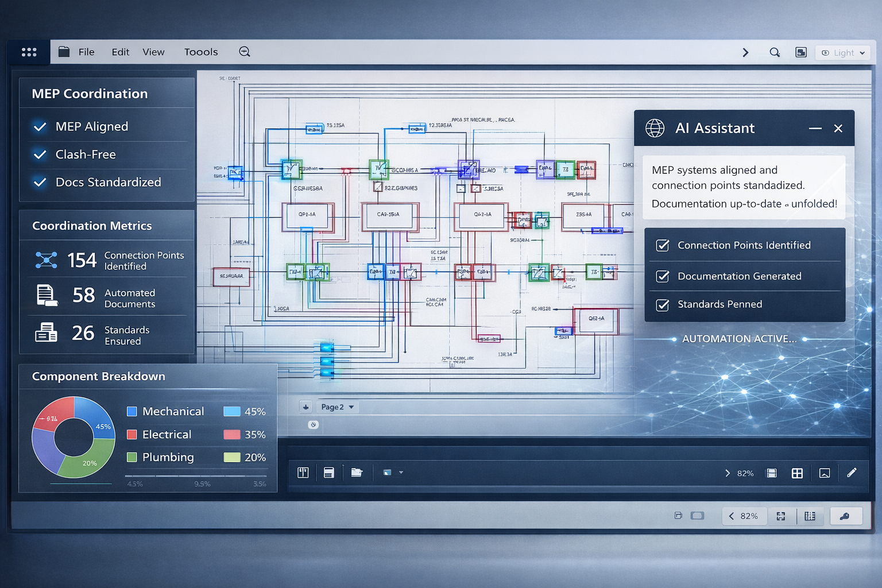
Task: Click the fit-to-screen icon in status bar
Action: (x=781, y=516)
